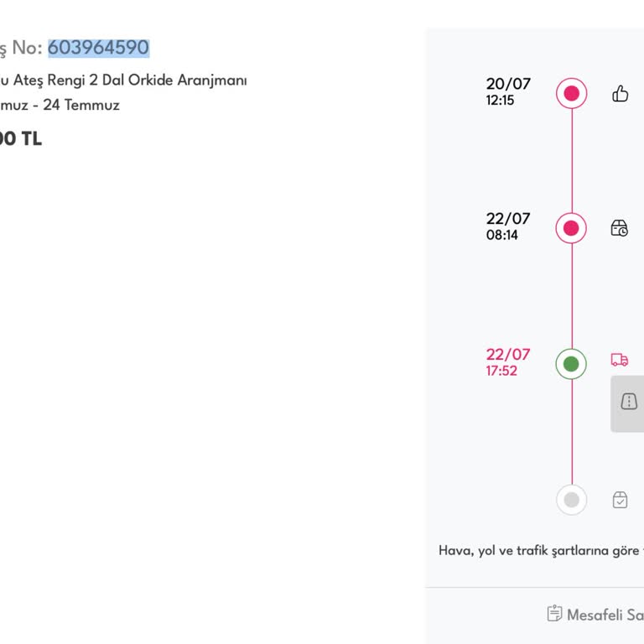Click the 08:14 time label
The image size is (644, 644).
[x=502, y=236]
